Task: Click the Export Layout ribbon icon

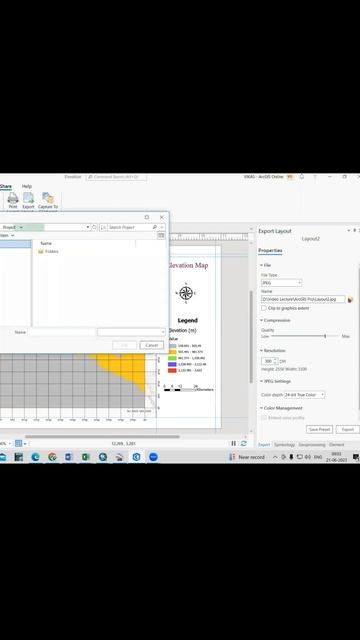Action: (x=28, y=201)
